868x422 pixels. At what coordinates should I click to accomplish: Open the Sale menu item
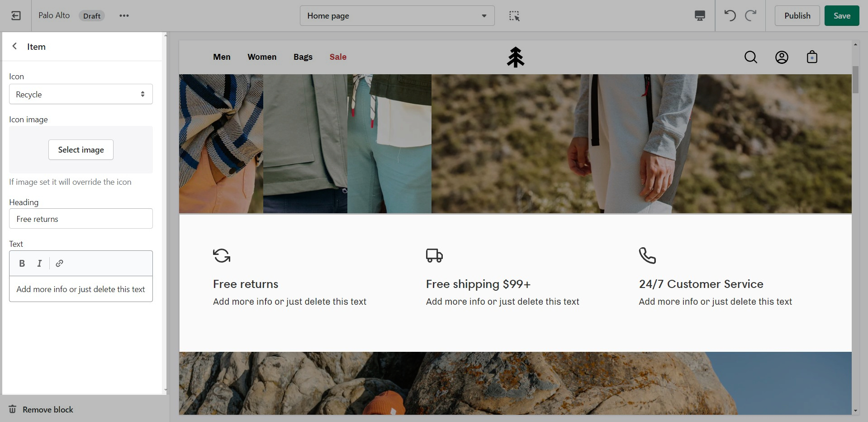[x=338, y=57]
